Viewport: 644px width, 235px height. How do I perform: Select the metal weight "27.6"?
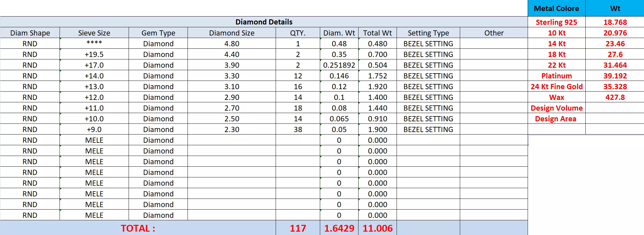(x=615, y=54)
